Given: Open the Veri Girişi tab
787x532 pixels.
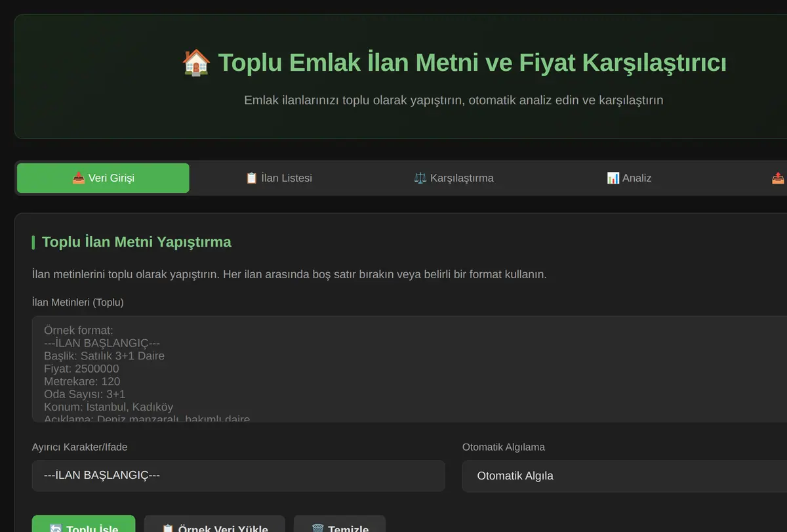Looking at the screenshot, I should [x=103, y=178].
